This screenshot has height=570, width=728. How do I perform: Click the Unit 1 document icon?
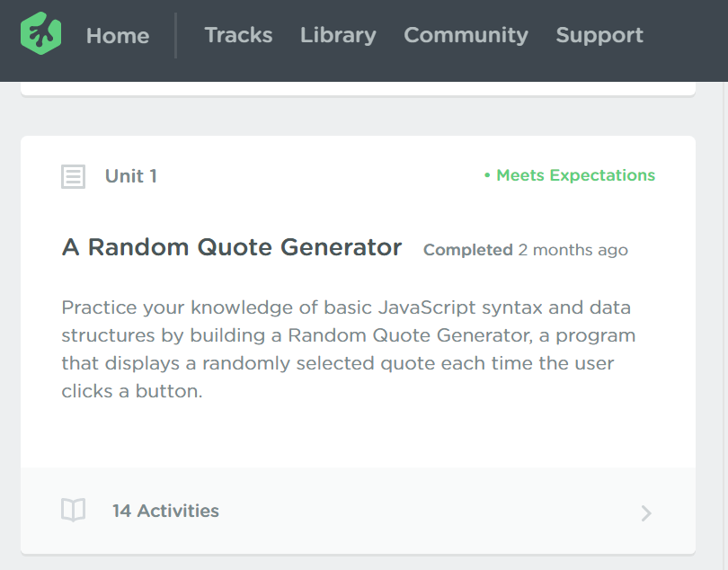pyautogui.click(x=73, y=176)
